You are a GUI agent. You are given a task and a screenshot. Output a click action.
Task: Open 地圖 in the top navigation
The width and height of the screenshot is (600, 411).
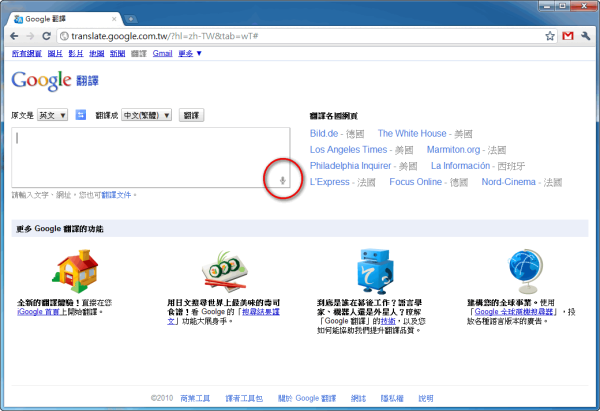tap(96, 54)
